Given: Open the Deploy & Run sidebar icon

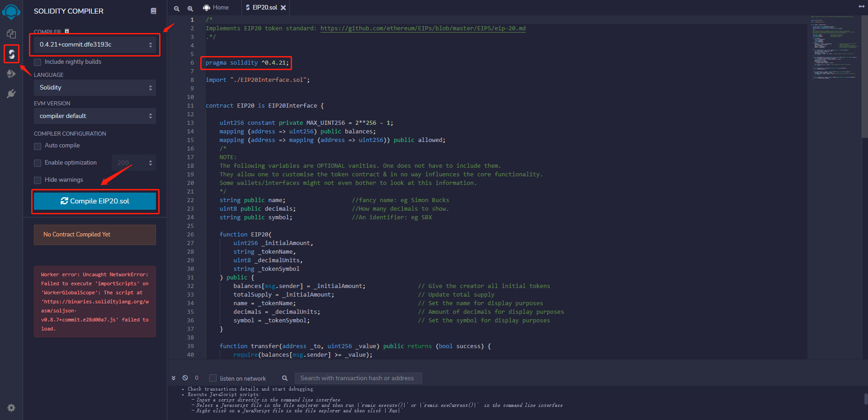Looking at the screenshot, I should 11,74.
